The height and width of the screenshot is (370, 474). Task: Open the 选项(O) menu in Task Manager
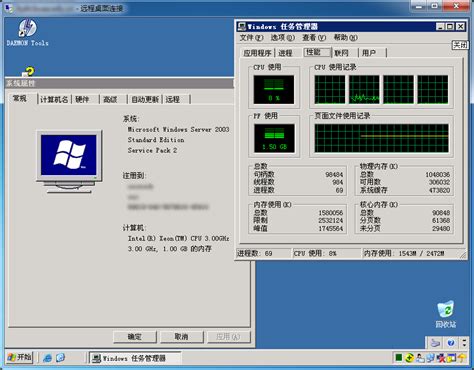[x=283, y=37]
